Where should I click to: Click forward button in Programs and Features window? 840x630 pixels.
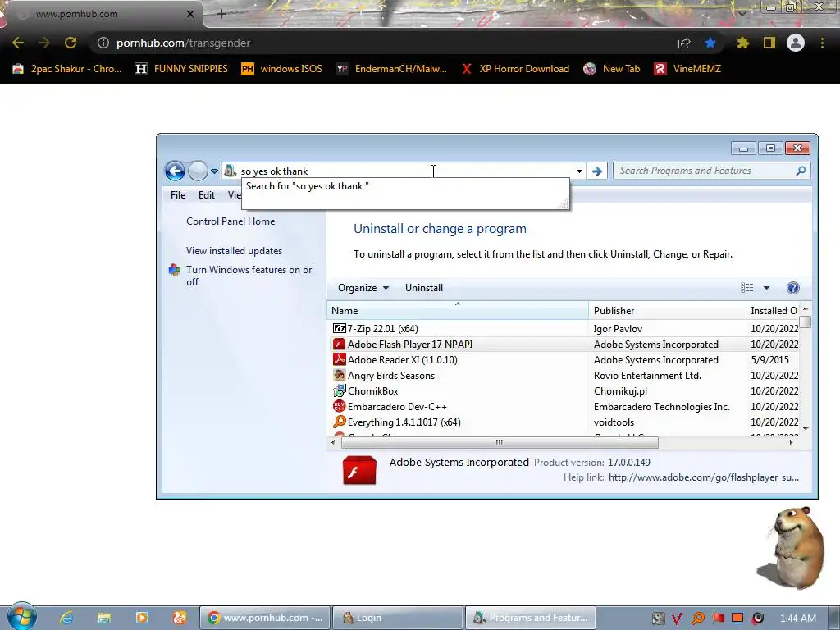click(198, 171)
